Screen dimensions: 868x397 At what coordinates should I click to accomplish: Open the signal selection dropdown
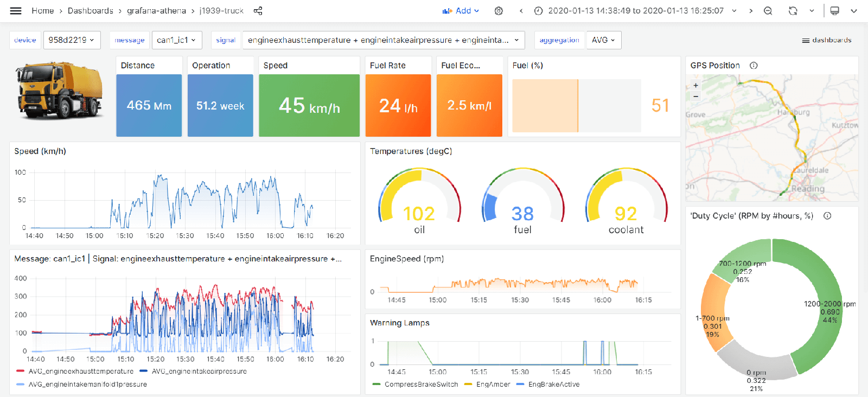point(384,40)
